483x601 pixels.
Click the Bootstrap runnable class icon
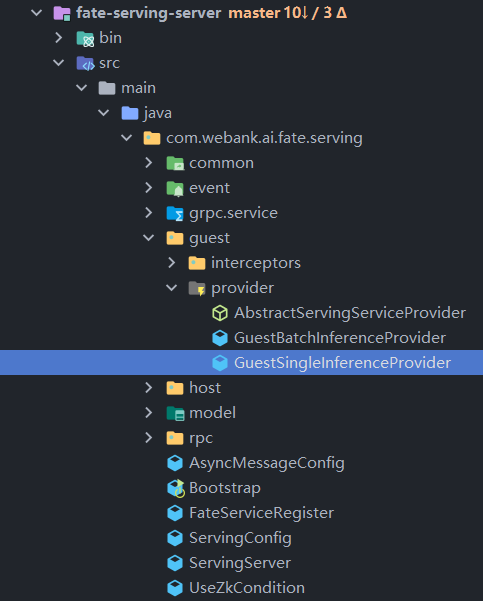click(176, 488)
